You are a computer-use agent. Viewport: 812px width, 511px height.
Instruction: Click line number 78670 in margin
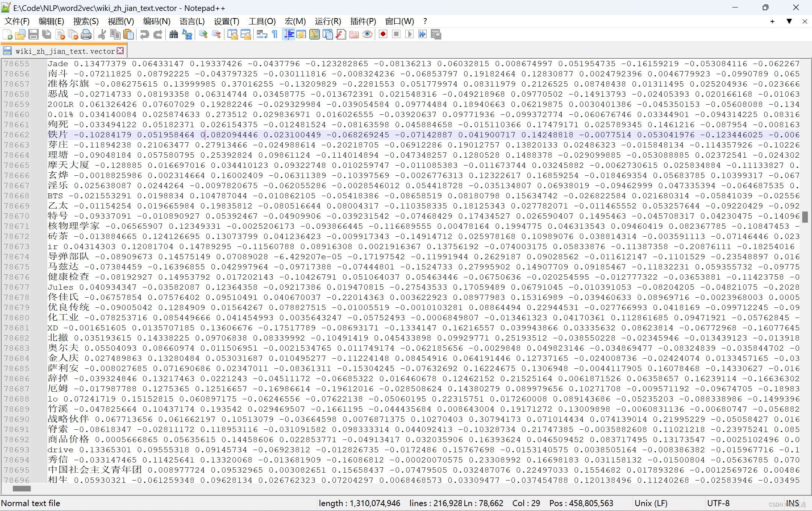point(17,216)
